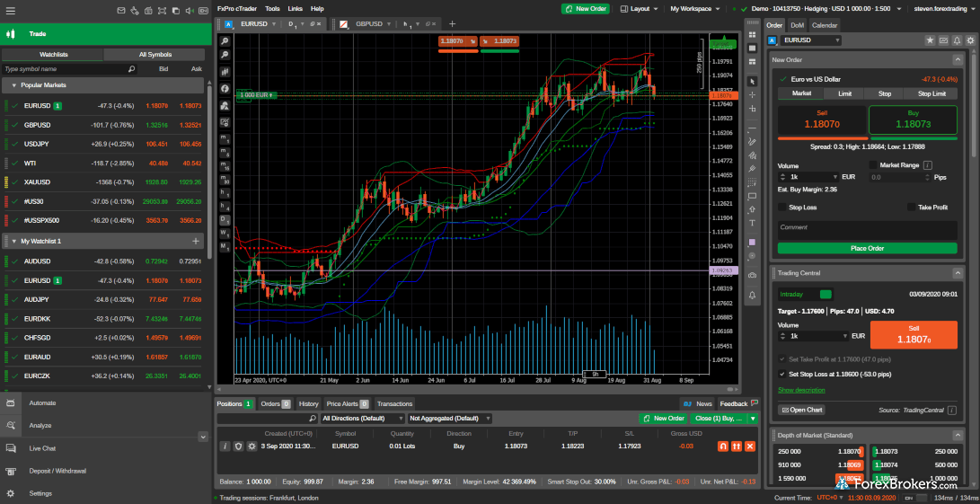Click the chart zoom in magnifier

225,41
